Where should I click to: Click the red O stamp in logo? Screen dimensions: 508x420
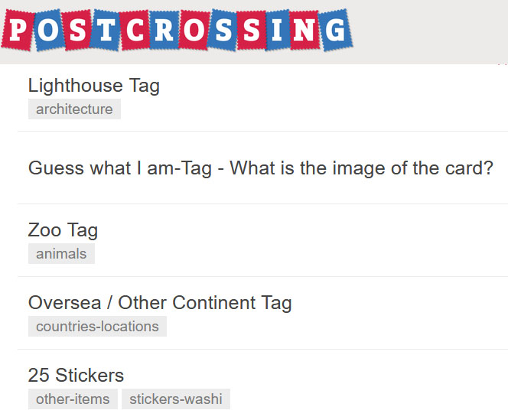click(194, 30)
